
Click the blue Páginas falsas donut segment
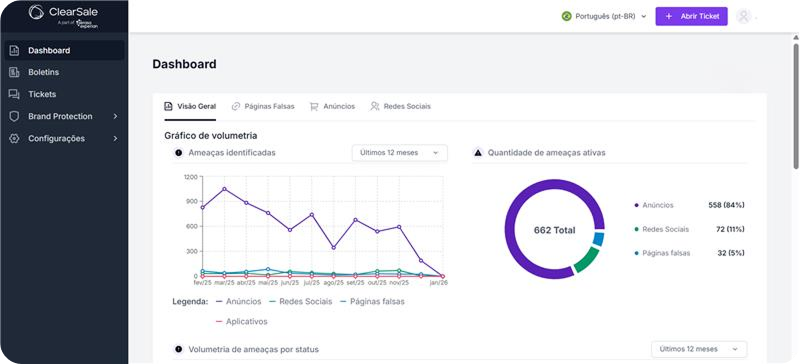click(598, 239)
